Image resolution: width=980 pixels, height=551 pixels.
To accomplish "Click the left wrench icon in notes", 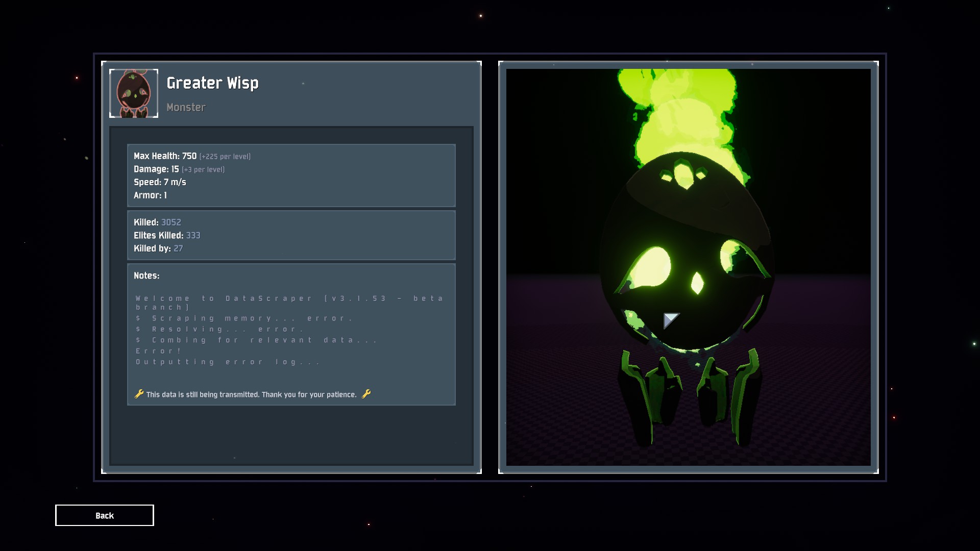I will pos(139,394).
